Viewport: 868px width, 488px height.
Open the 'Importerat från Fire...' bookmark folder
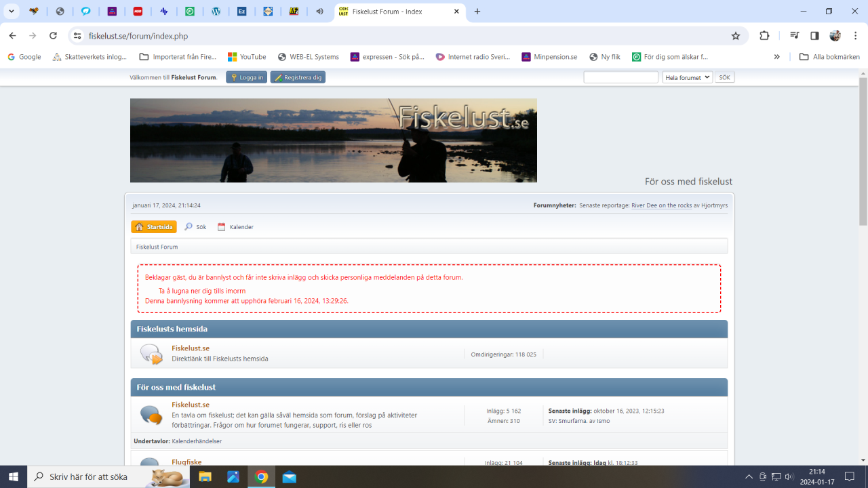[178, 57]
